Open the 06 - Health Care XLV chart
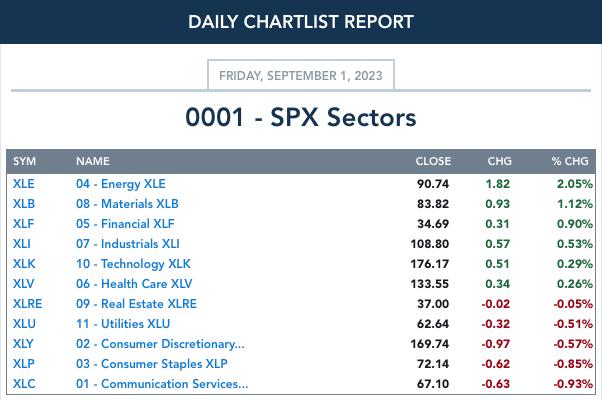The height and width of the screenshot is (400, 602). pos(134,284)
